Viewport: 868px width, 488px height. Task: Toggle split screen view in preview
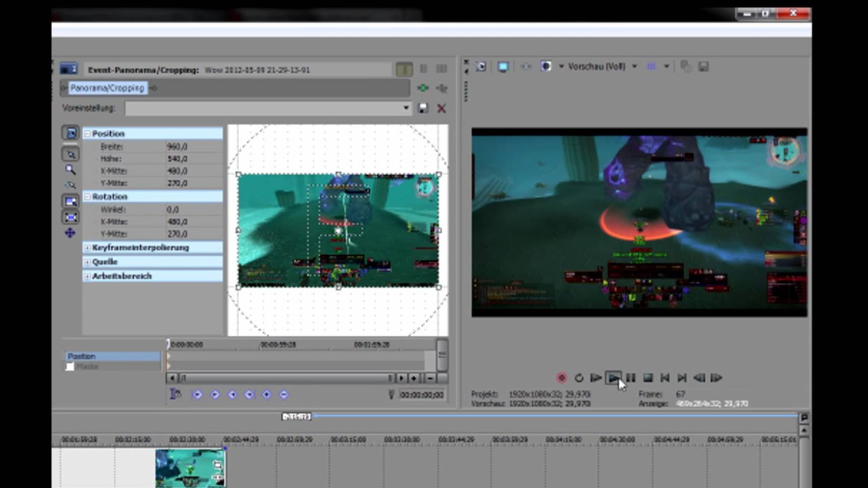pyautogui.click(x=546, y=66)
